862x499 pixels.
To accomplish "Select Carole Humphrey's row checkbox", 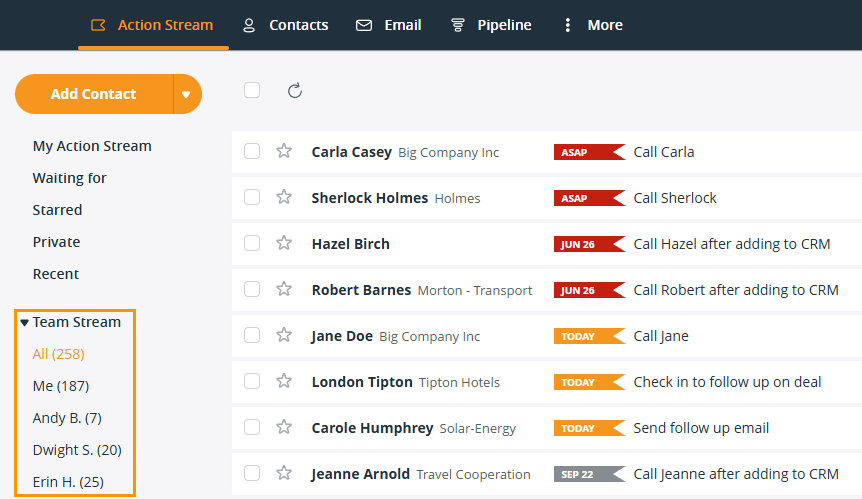I will pos(252,427).
